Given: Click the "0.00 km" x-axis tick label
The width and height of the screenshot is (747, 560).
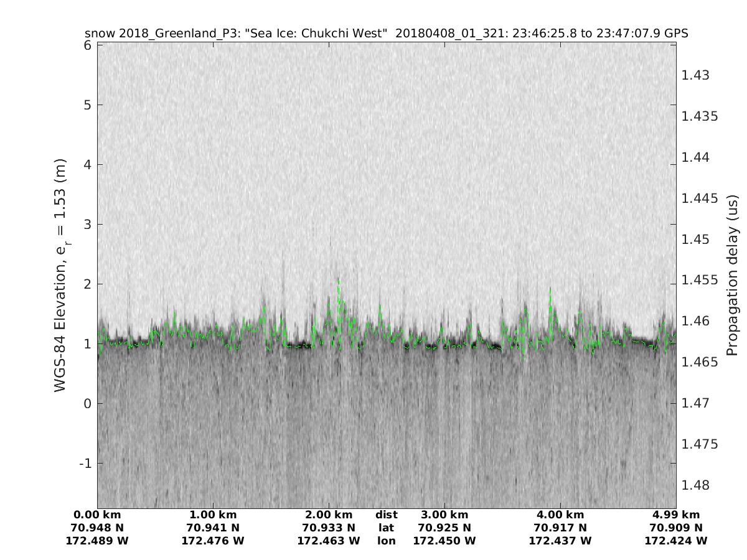Looking at the screenshot, I should (x=97, y=515).
